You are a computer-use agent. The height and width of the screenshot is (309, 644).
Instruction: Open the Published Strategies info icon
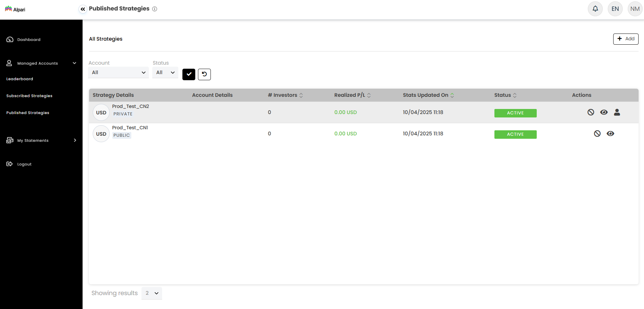tap(155, 9)
